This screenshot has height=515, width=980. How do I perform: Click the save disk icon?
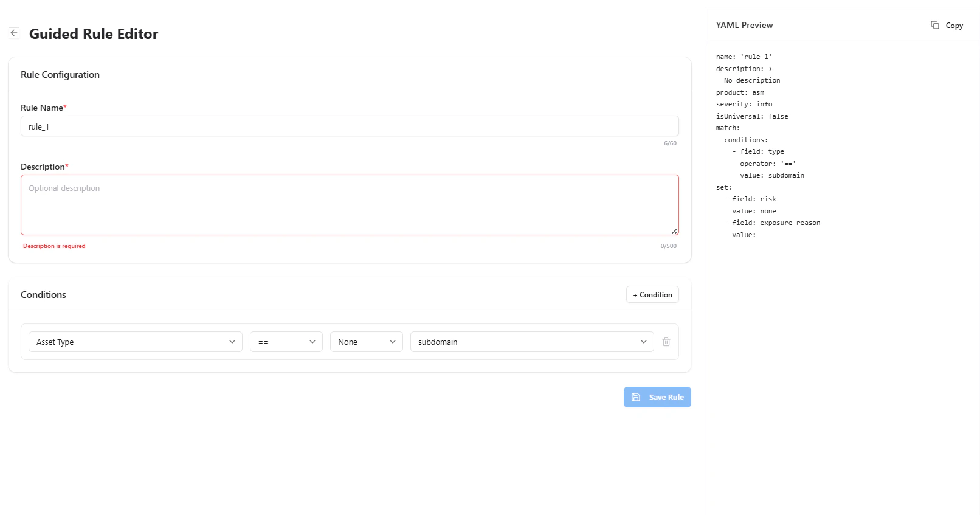[x=636, y=397]
